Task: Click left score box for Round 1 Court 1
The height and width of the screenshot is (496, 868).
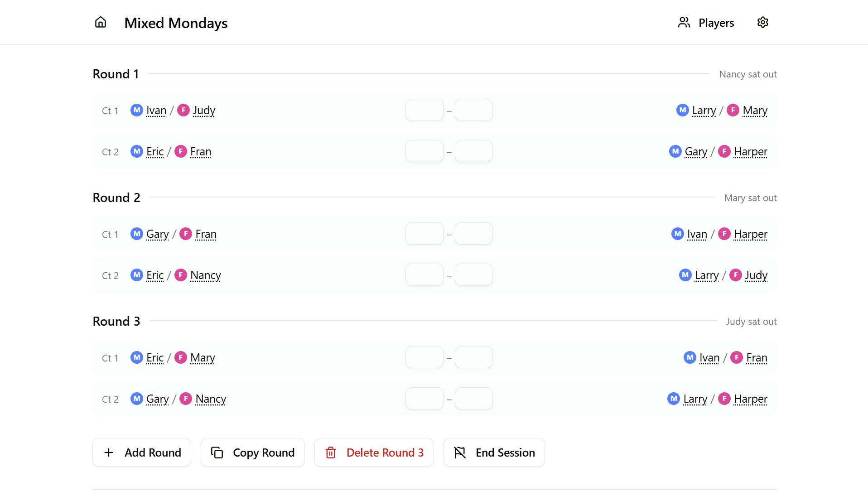Action: [424, 110]
